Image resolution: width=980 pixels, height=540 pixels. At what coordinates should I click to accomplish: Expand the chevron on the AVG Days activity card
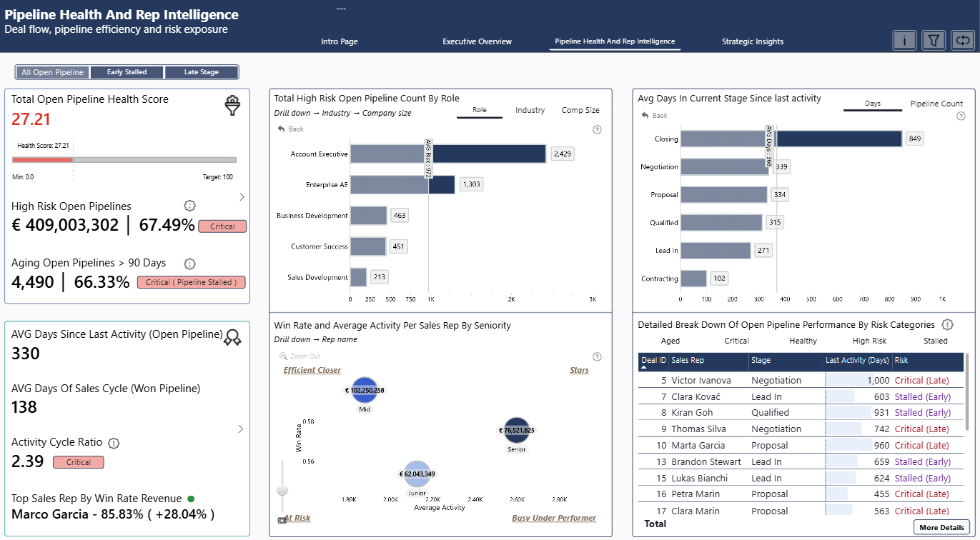point(240,429)
